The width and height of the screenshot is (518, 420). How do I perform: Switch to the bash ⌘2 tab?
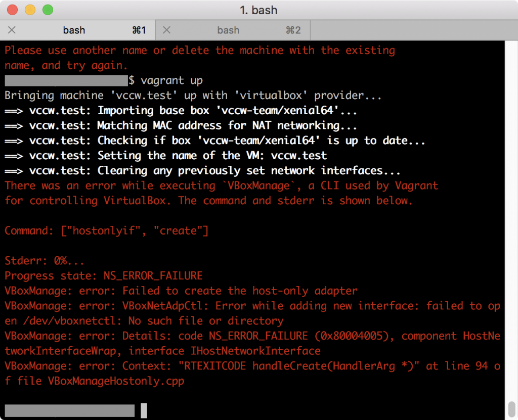tap(229, 30)
